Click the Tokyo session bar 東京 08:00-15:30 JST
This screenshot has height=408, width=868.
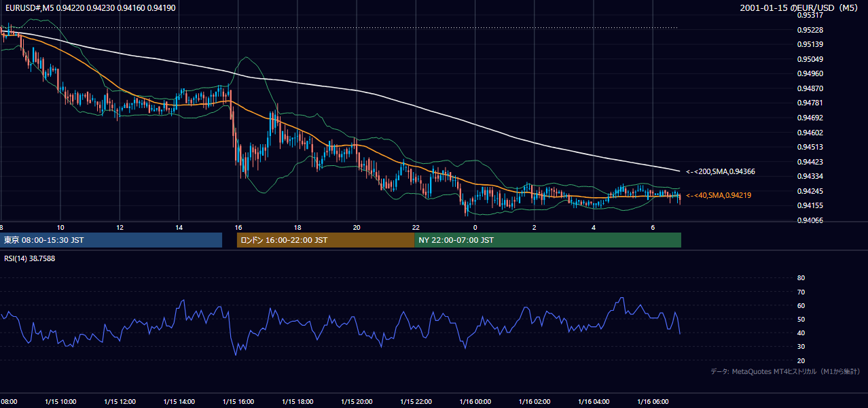click(x=111, y=240)
